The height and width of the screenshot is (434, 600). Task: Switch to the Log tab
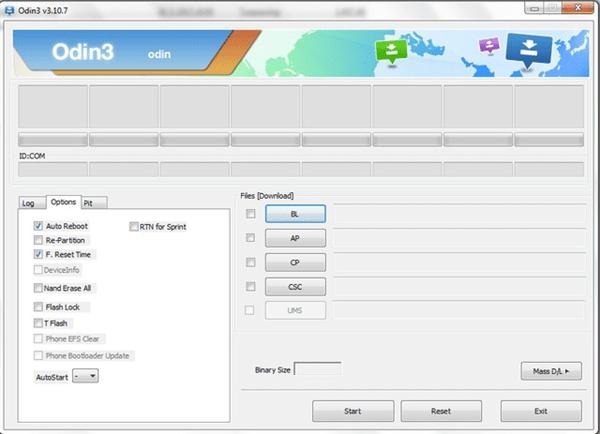coord(28,202)
